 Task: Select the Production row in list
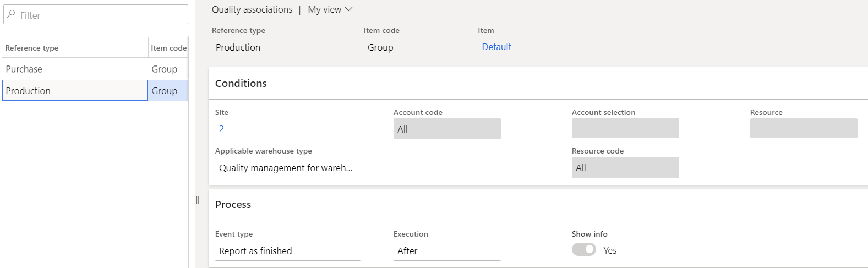[x=74, y=91]
